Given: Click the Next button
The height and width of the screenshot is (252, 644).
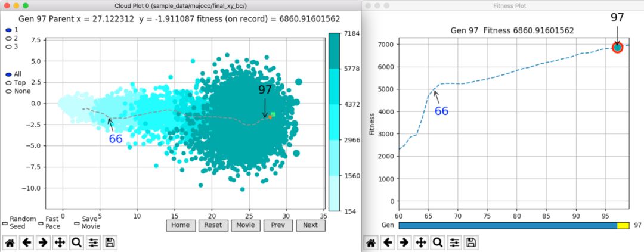Looking at the screenshot, I should [311, 225].
